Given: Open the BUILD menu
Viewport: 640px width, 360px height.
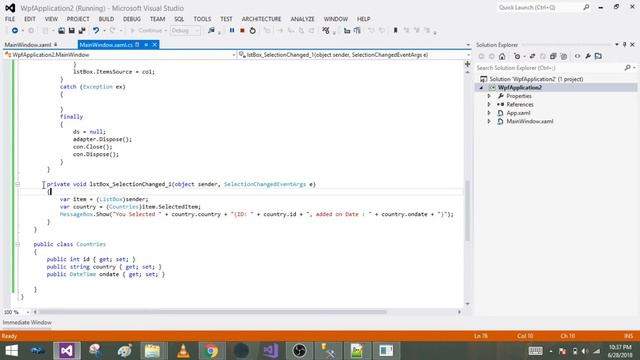Looking at the screenshot, I should tap(107, 19).
